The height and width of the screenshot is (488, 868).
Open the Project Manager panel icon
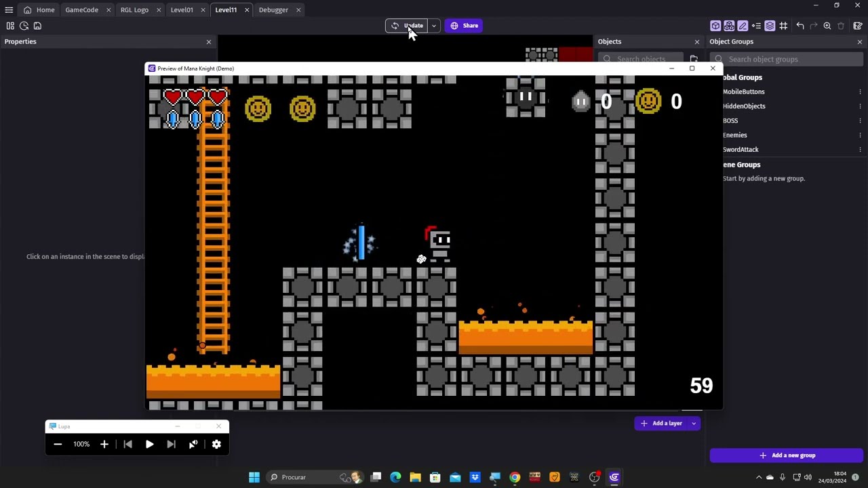(x=10, y=26)
